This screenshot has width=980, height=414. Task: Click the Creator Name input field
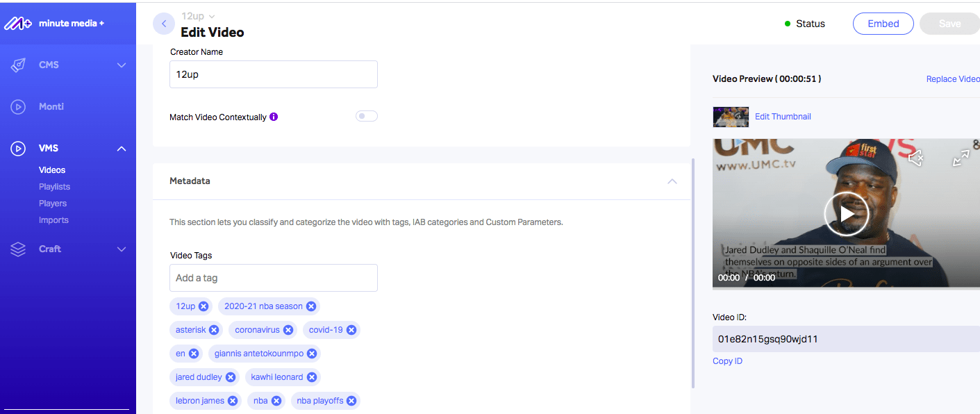pyautogui.click(x=274, y=74)
